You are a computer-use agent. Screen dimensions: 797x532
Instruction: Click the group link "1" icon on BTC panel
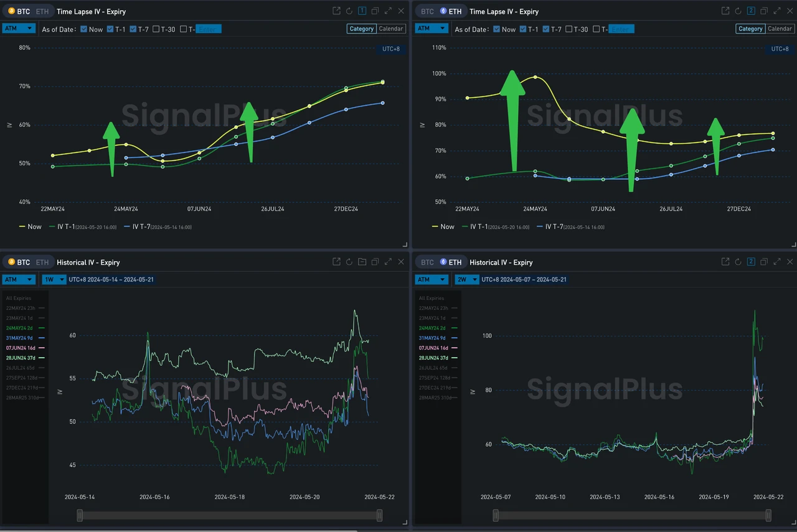click(x=362, y=11)
